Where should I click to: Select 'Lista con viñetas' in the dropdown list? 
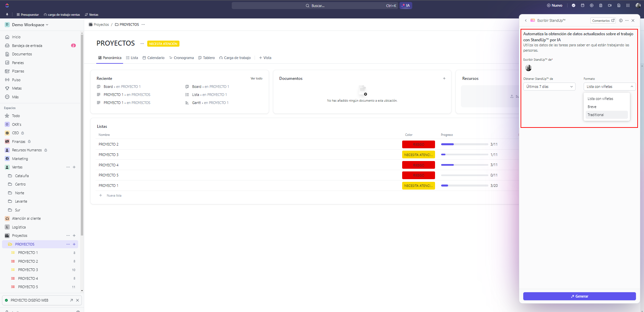[x=600, y=99]
